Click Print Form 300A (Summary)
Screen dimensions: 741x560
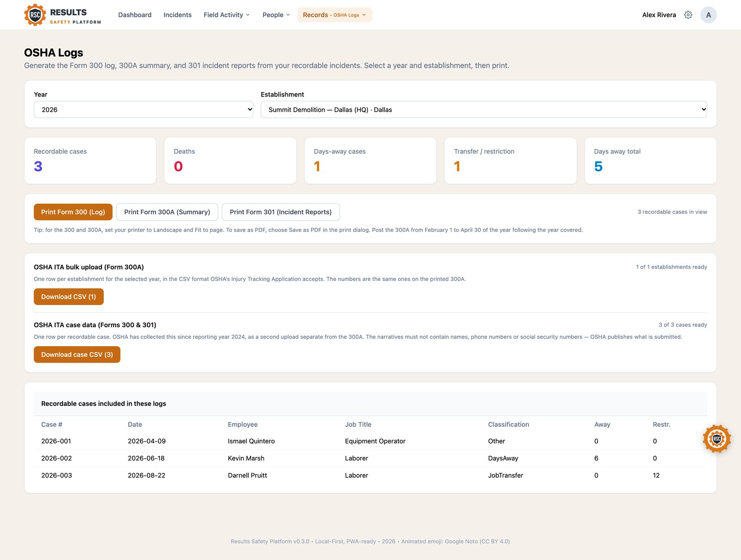[x=167, y=212]
